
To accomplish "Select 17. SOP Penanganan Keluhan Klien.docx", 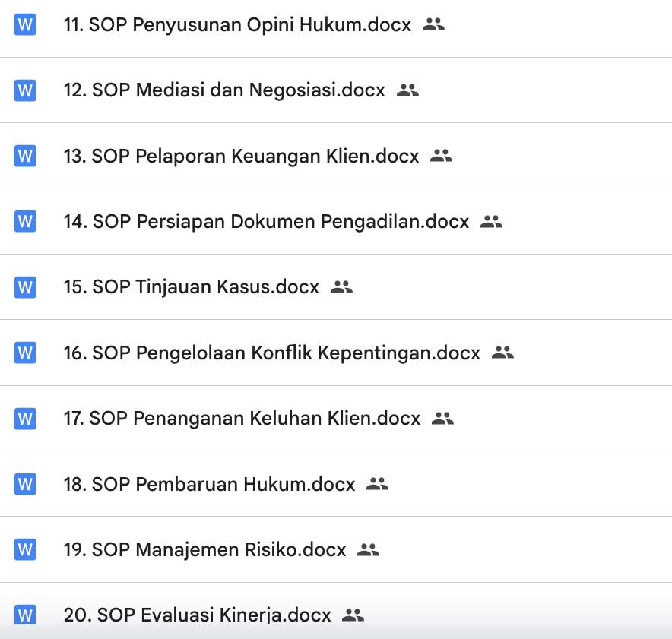I will pyautogui.click(x=242, y=419).
